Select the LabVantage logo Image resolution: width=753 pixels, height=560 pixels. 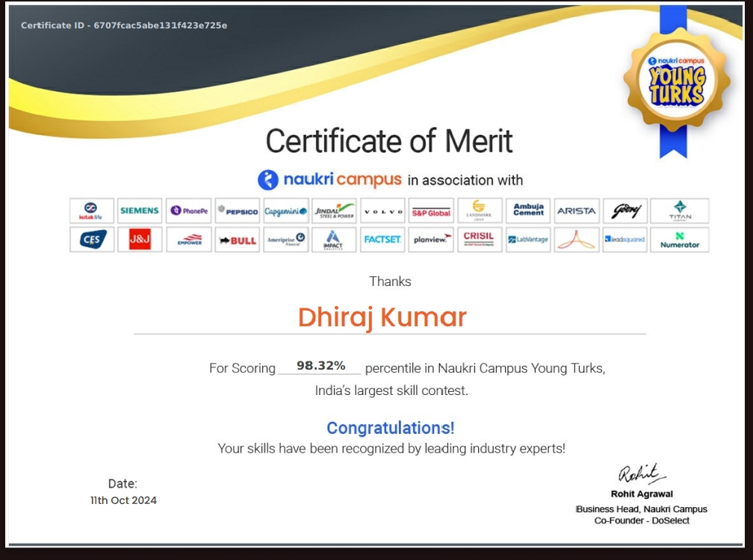pyautogui.click(x=528, y=239)
